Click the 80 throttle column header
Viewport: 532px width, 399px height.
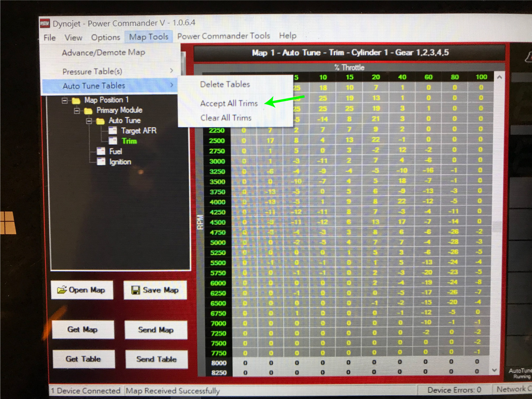(x=454, y=77)
